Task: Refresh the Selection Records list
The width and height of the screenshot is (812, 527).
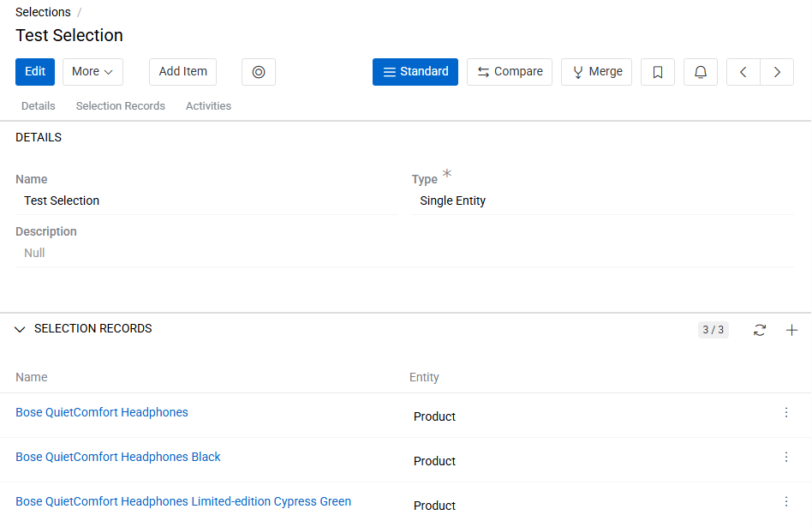Action: click(x=760, y=330)
